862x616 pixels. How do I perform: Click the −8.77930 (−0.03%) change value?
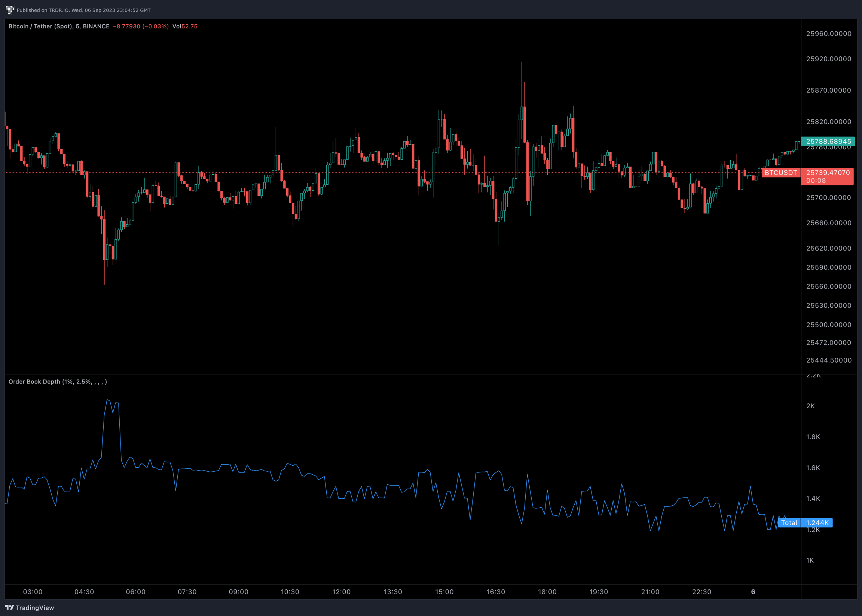140,26
